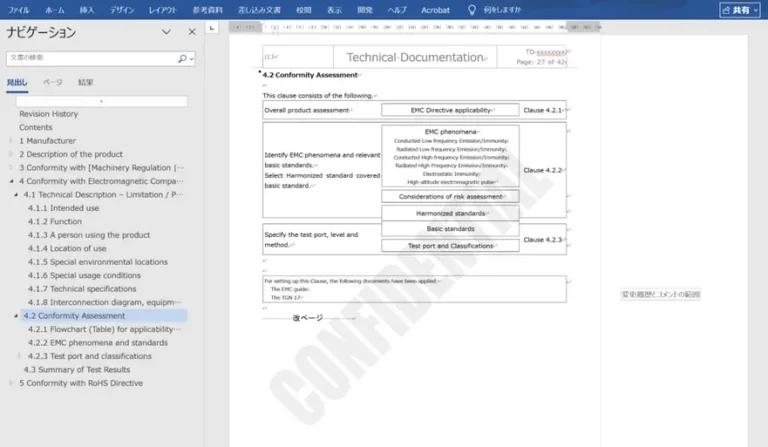This screenshot has height=447, width=768.
Task: Expand 3 Conformity with Machinery Regulation
Action: (x=11, y=167)
